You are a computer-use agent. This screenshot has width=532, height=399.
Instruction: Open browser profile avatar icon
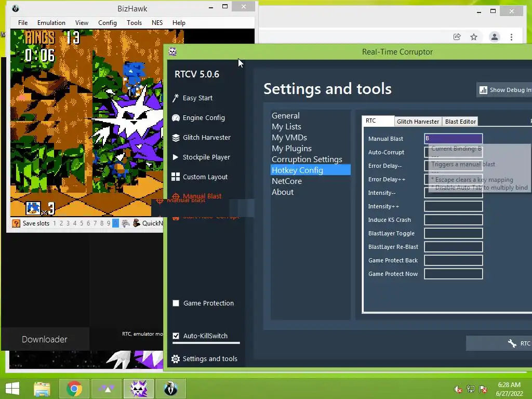click(x=495, y=37)
